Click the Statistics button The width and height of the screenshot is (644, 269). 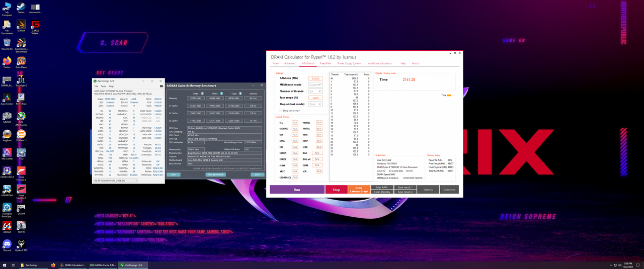click(x=428, y=190)
